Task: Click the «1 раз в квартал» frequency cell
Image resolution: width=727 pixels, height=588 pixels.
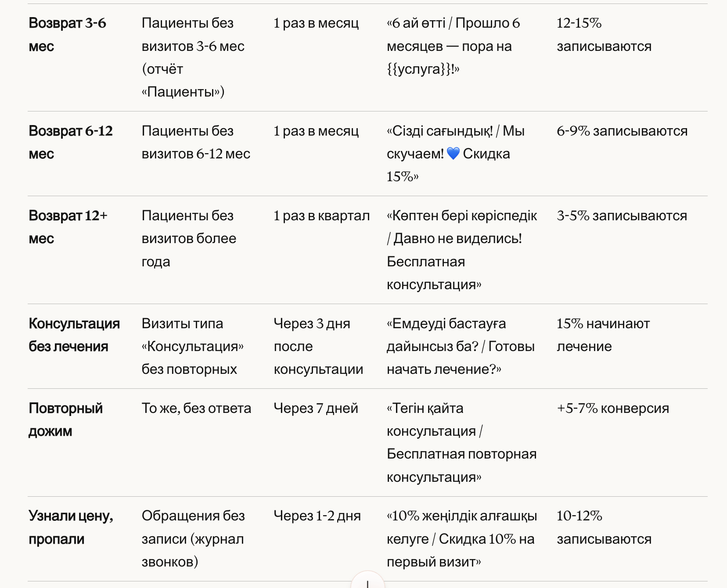Action: coord(321,215)
